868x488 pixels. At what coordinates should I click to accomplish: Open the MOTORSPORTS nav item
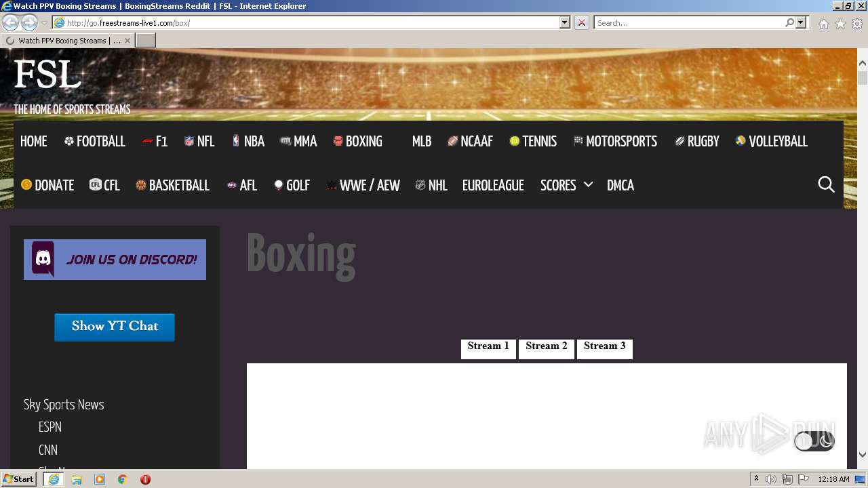pos(615,142)
